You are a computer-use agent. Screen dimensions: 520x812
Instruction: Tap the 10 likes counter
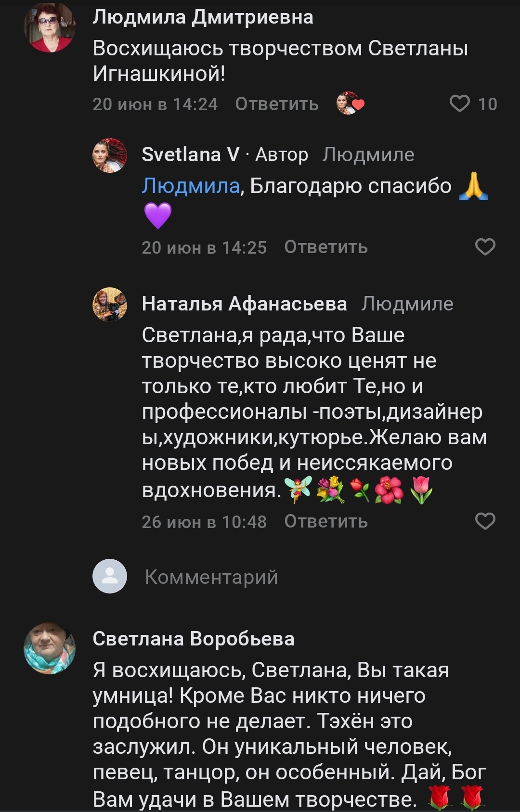pyautogui.click(x=487, y=104)
